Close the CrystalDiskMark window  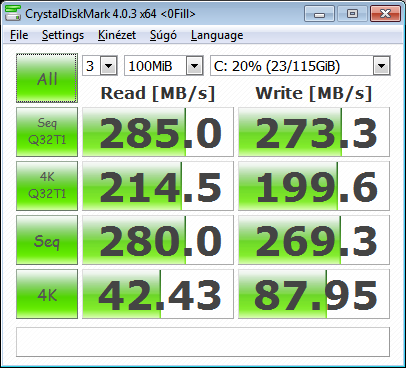(x=385, y=14)
